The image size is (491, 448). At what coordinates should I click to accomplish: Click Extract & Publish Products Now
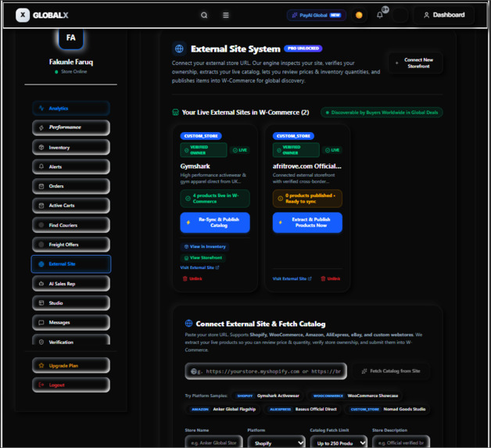tap(307, 223)
